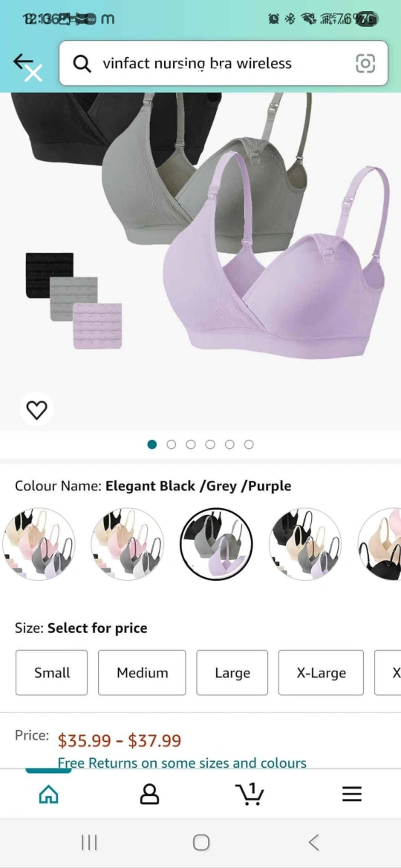The height and width of the screenshot is (868, 401).
Task: Jump to second product image dot
Action: 171,444
